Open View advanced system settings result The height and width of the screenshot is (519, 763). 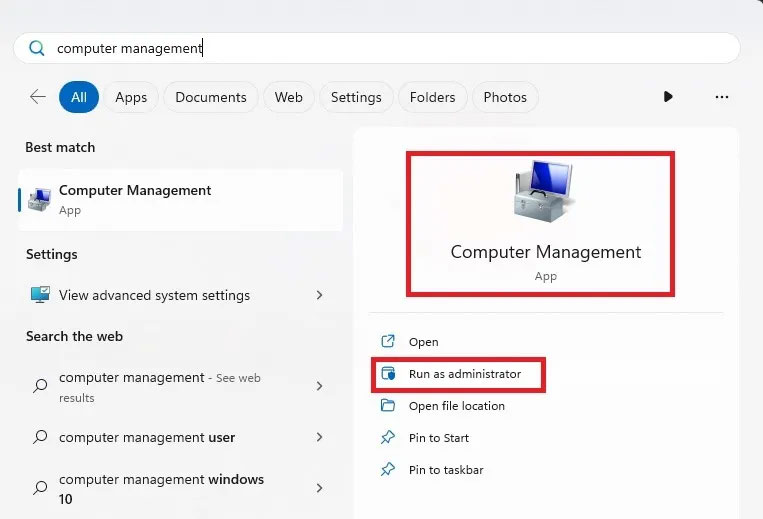(154, 295)
